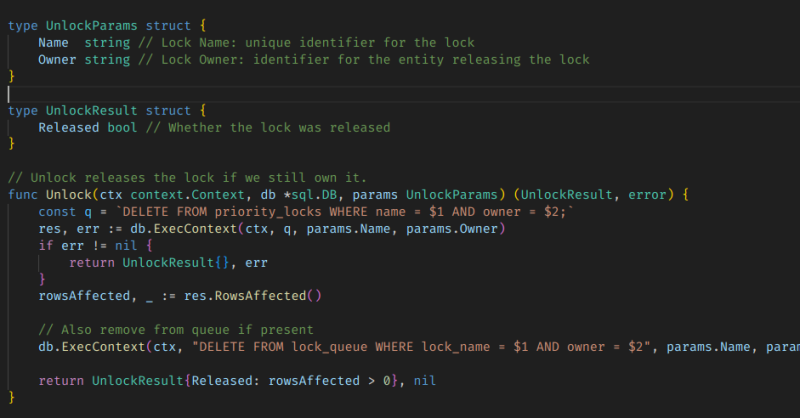
Task: Place cursor on the Name string field
Action: coord(54,42)
